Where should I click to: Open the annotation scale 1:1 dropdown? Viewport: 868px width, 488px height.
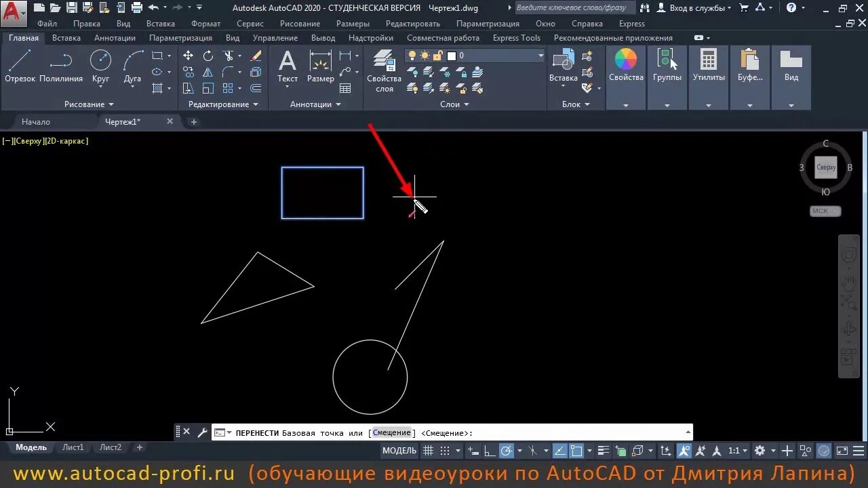738,451
